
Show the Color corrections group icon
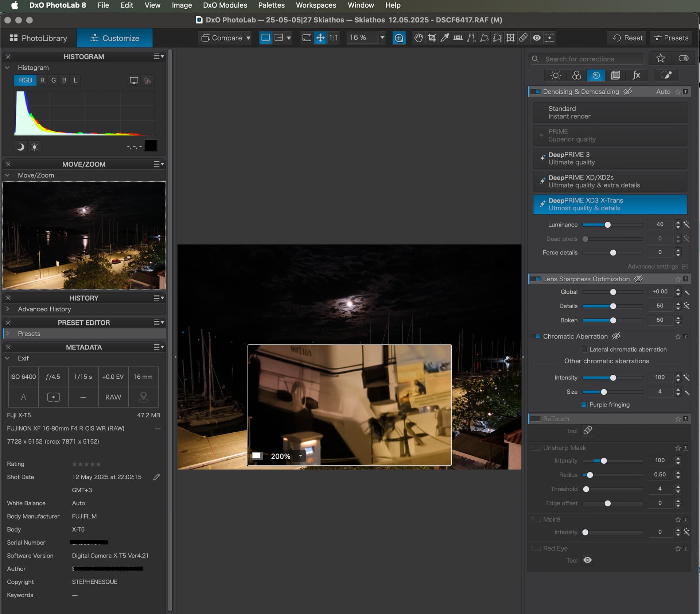(x=576, y=75)
